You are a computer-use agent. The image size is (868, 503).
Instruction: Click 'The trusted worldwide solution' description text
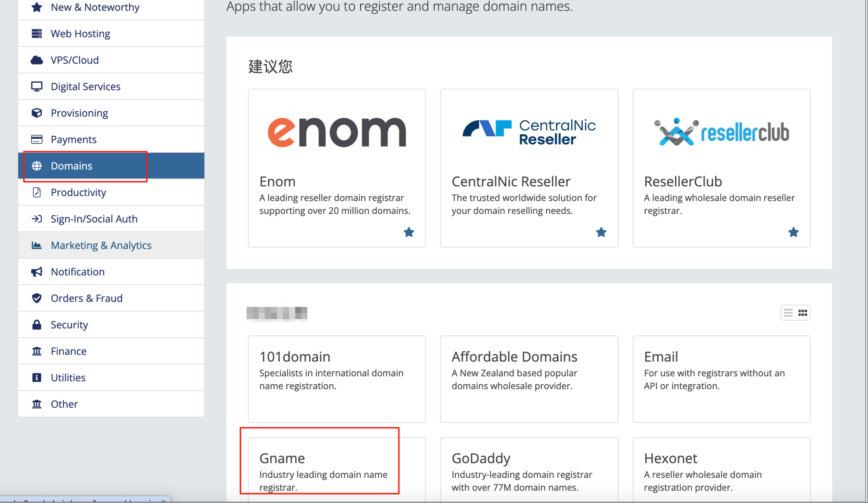click(x=524, y=204)
